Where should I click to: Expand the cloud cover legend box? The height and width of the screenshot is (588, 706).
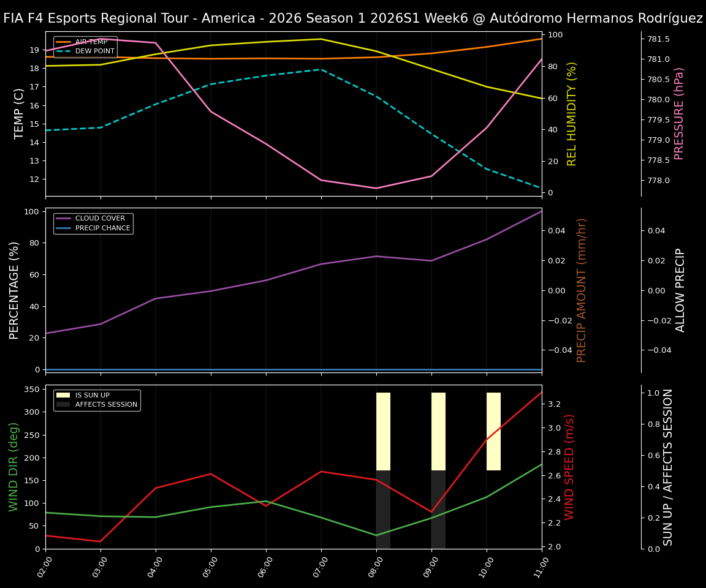click(x=93, y=223)
